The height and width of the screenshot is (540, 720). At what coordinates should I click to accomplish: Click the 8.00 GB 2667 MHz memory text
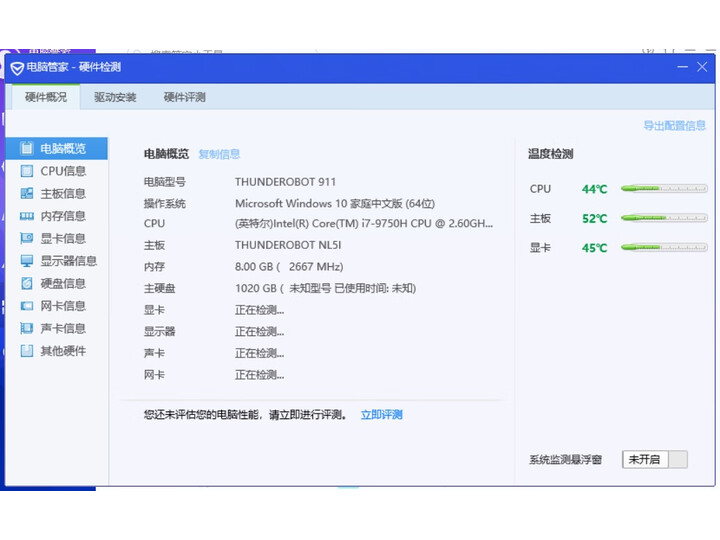(289, 267)
